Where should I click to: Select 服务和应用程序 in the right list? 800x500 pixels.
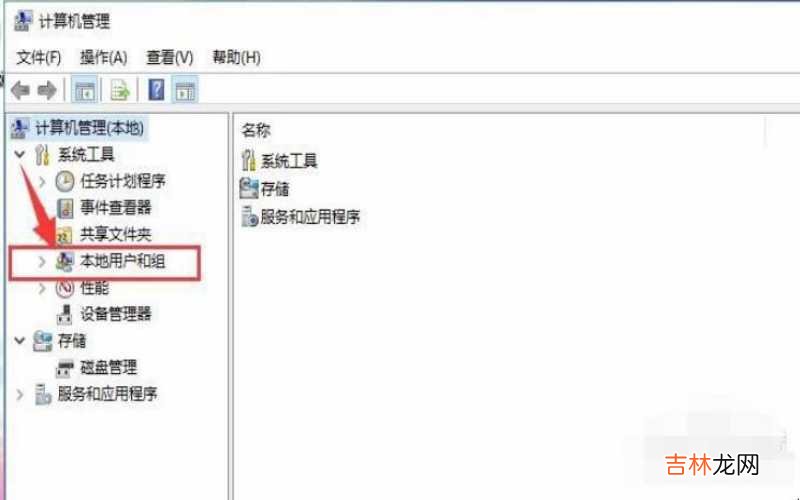click(x=310, y=217)
